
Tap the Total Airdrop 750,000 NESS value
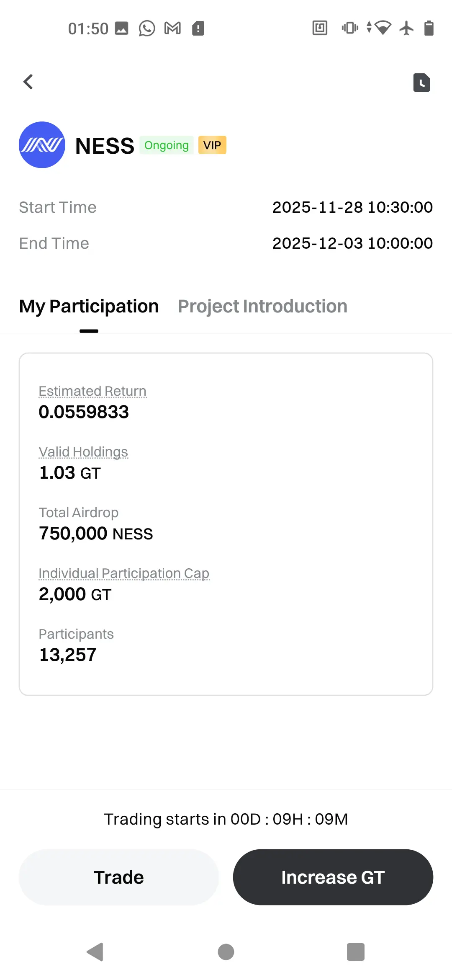click(x=96, y=534)
